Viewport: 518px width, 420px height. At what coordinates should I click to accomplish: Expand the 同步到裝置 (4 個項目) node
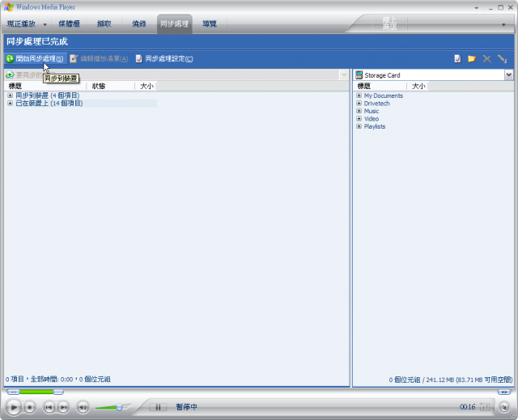pyautogui.click(x=10, y=95)
